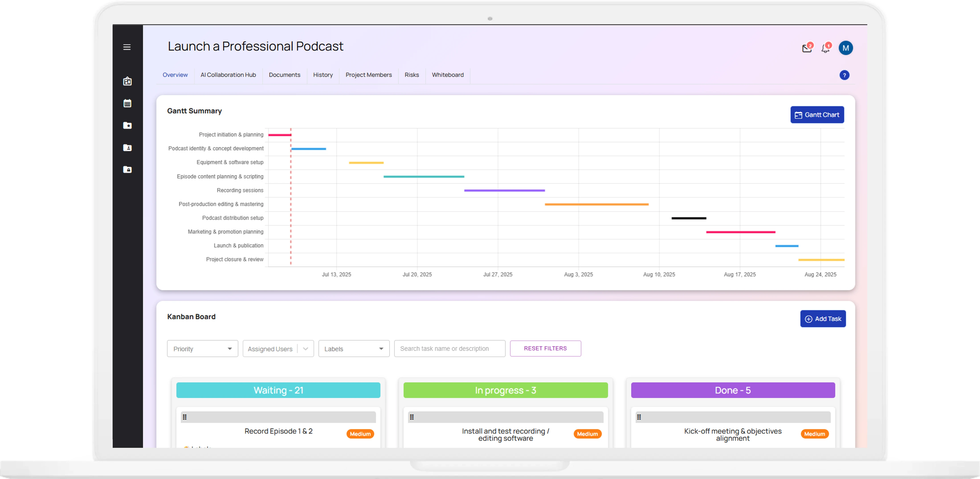Click the locked folder sidebar icon
This screenshot has height=479, width=980.
pos(127,170)
